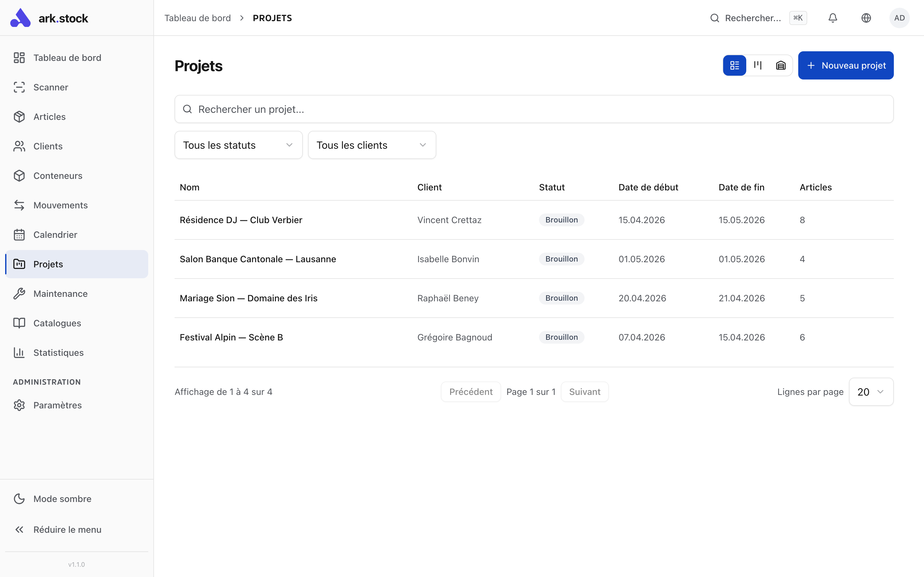Enable Mode sombre
The width and height of the screenshot is (924, 577).
tap(62, 499)
